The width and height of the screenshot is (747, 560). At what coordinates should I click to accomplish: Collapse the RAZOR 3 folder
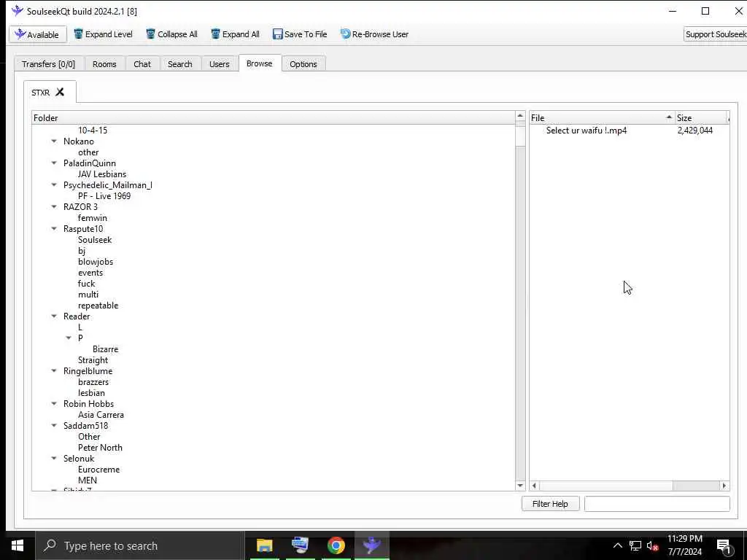tap(54, 207)
